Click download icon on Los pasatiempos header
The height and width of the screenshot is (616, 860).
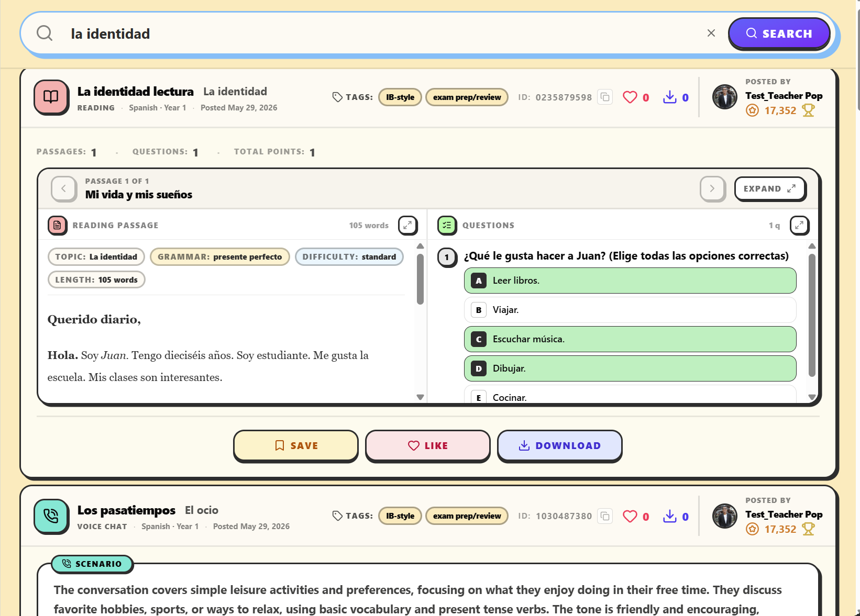click(670, 516)
